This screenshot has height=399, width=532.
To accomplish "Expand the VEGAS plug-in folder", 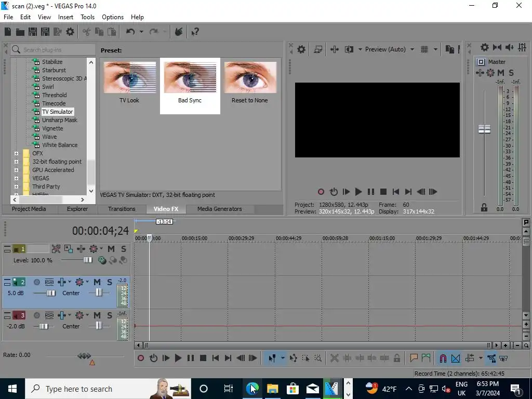I will (x=16, y=179).
